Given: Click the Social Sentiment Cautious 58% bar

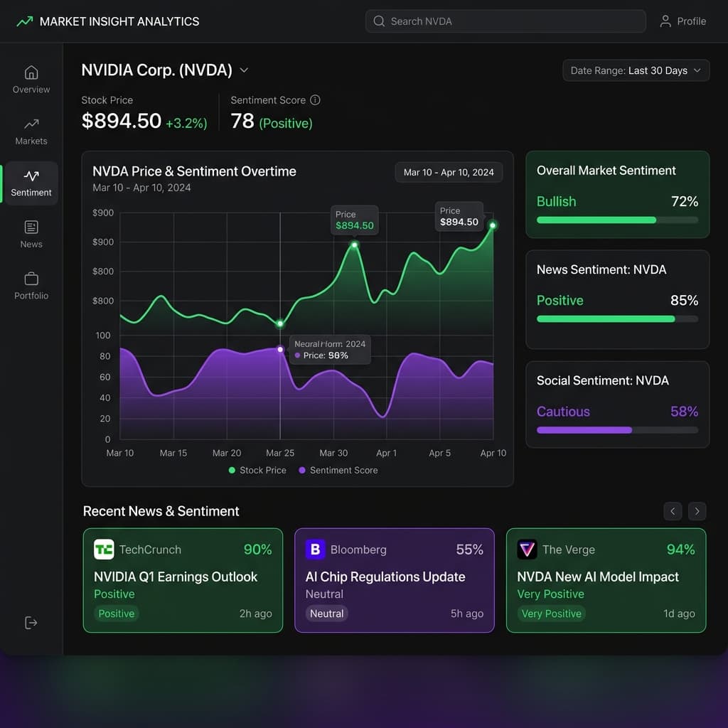Looking at the screenshot, I should [x=618, y=430].
